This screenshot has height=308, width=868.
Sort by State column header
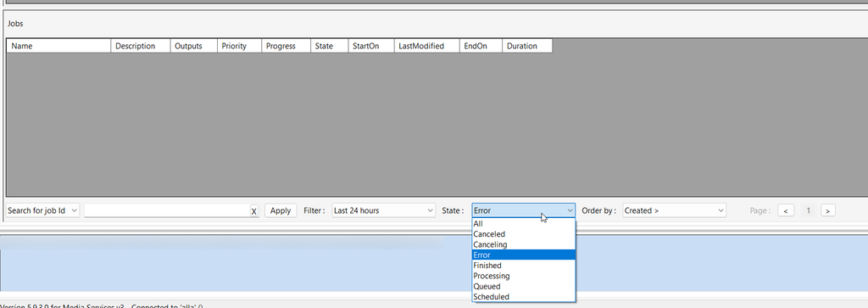point(330,46)
